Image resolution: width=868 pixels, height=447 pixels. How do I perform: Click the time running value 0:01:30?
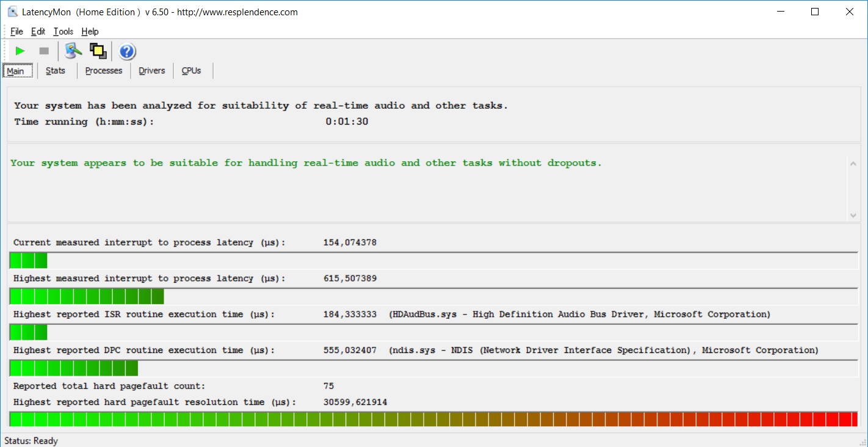[347, 122]
